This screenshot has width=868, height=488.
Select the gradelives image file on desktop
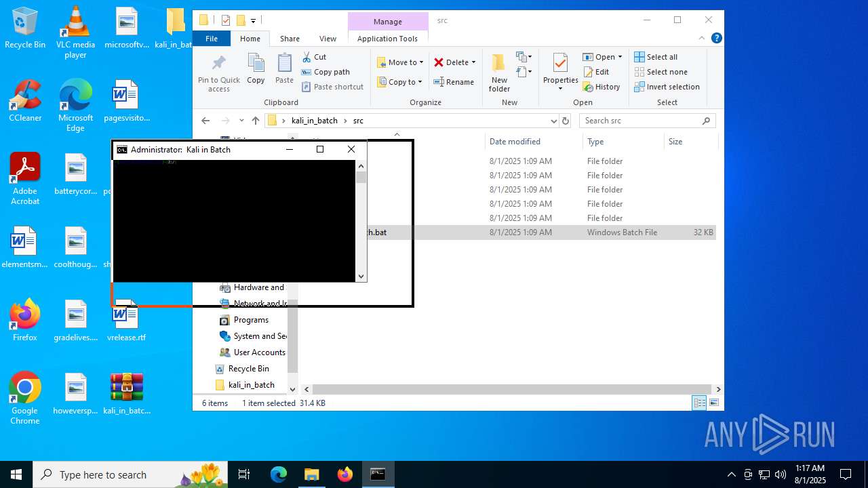click(x=76, y=320)
